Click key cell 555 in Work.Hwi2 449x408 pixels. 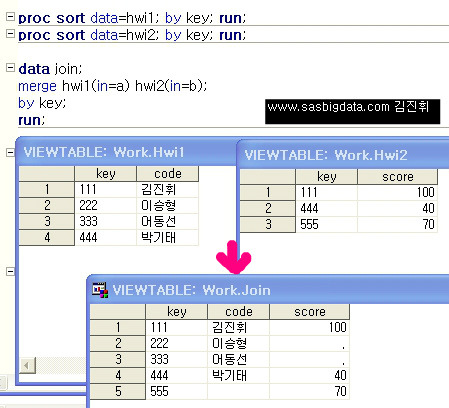pyautogui.click(x=327, y=224)
